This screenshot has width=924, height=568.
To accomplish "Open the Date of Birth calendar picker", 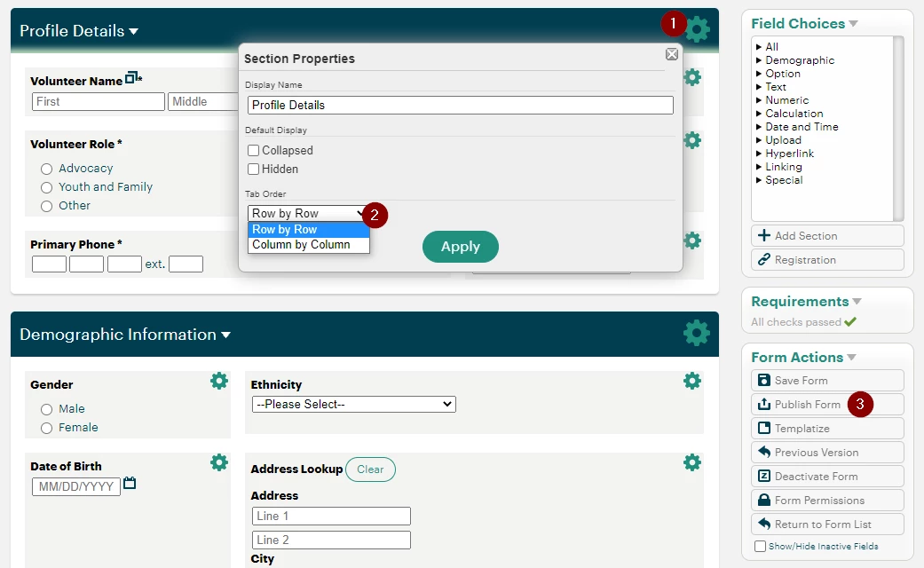I will click(130, 483).
